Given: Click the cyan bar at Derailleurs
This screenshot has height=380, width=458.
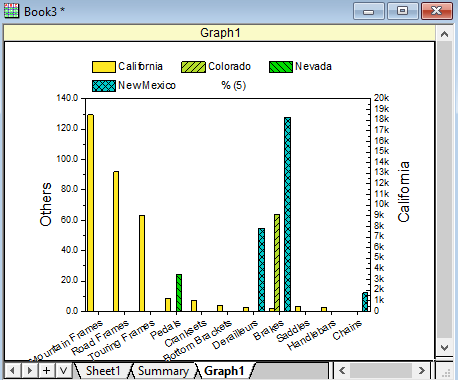Looking at the screenshot, I should (261, 270).
